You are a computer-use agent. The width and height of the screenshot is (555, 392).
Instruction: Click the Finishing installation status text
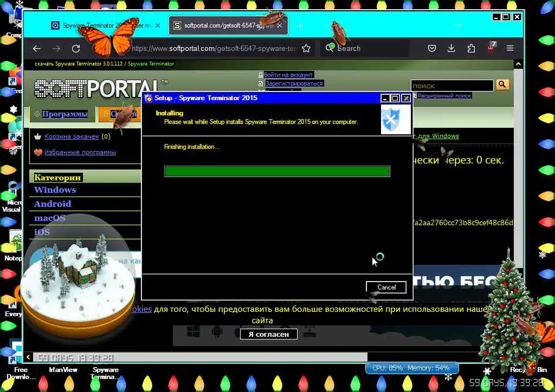(192, 147)
